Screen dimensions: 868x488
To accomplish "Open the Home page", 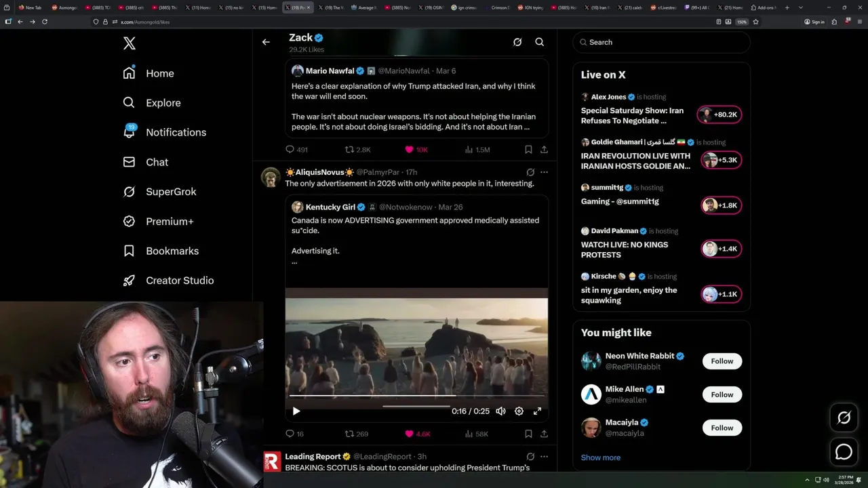I will 149,73.
